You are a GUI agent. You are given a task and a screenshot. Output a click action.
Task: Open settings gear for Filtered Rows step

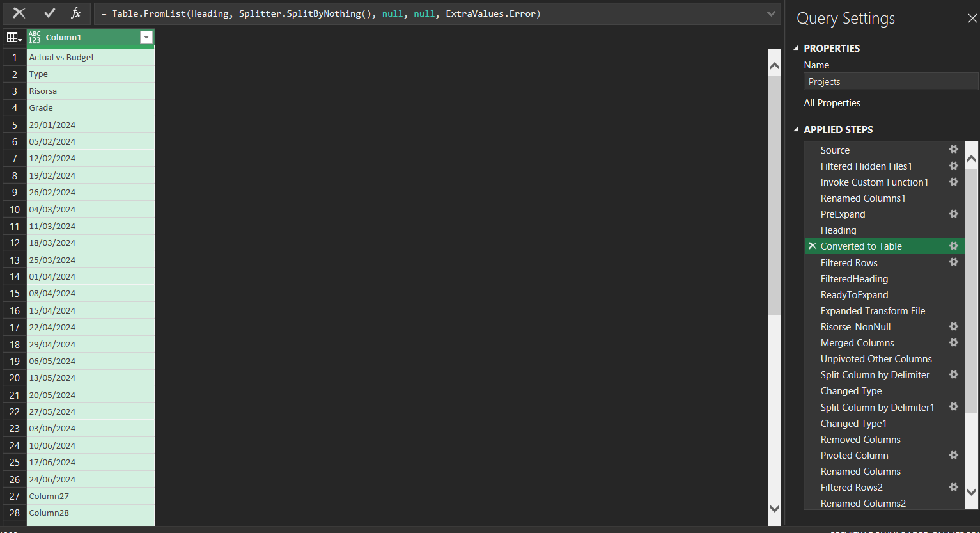954,262
